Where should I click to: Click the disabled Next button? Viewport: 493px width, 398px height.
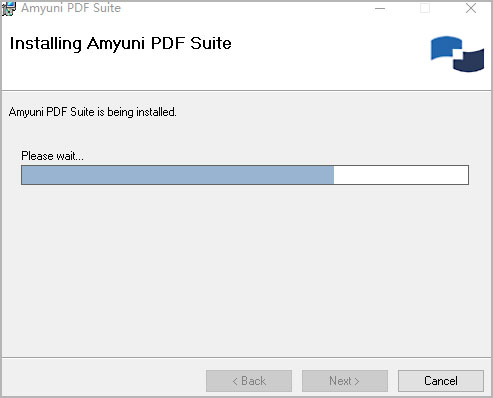tap(345, 381)
